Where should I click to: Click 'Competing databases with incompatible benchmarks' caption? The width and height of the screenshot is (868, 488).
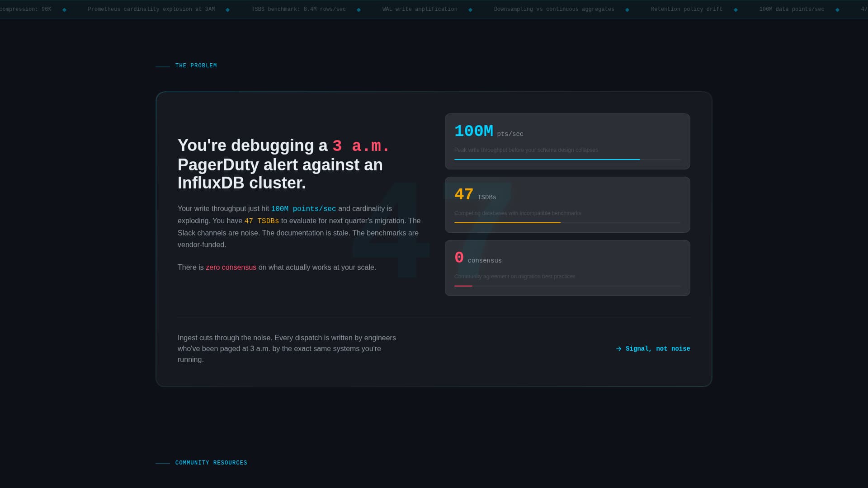pos(518,213)
